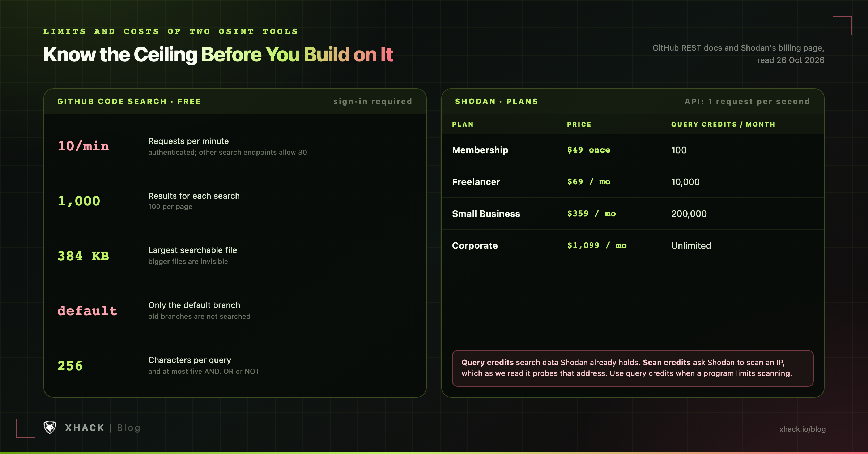
Task: Select the '256' characters value
Action: (70, 366)
